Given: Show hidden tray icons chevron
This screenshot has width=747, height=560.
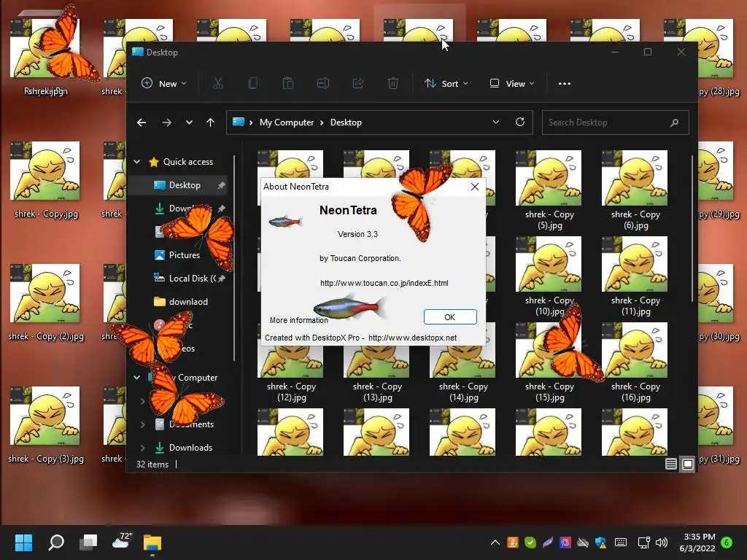Looking at the screenshot, I should coord(495,542).
